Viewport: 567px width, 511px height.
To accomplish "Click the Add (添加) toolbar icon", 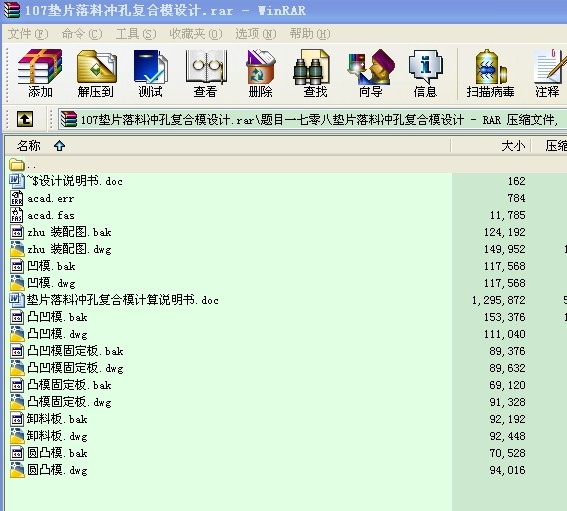I will (x=40, y=74).
